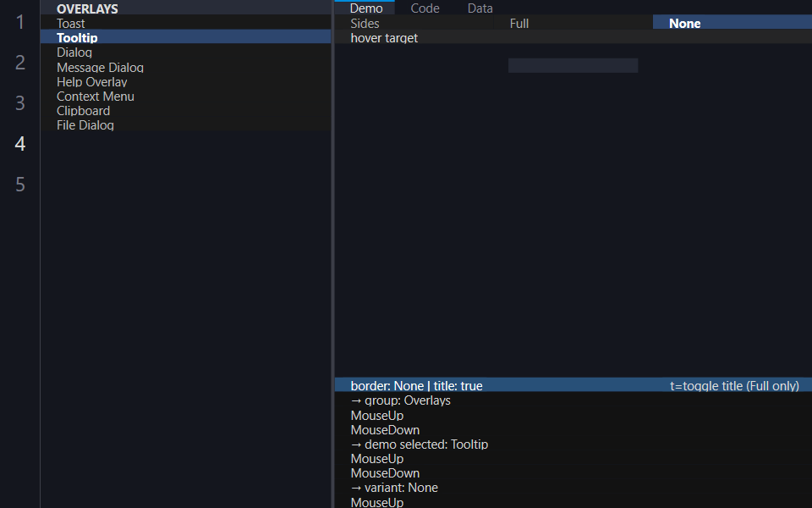Viewport: 812px width, 508px height.
Task: Switch to group 1 in the number rail
Action: (20, 22)
